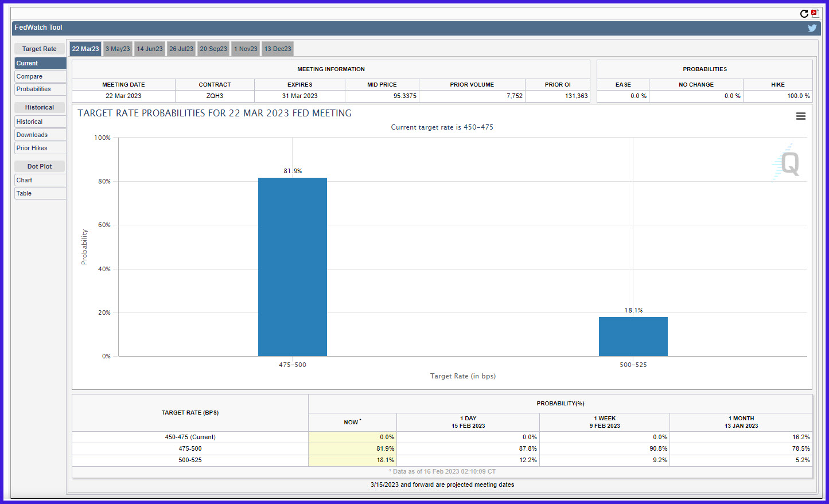Screen dimensions: 829x504
Task: Open the Historical sidebar link
Action: coord(40,122)
